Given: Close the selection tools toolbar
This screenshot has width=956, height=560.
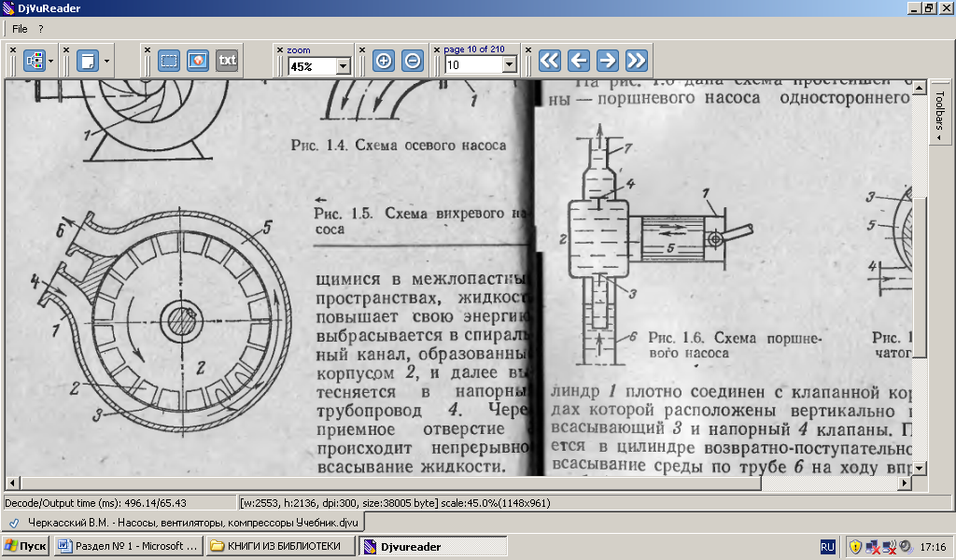Looking at the screenshot, I should click(147, 50).
